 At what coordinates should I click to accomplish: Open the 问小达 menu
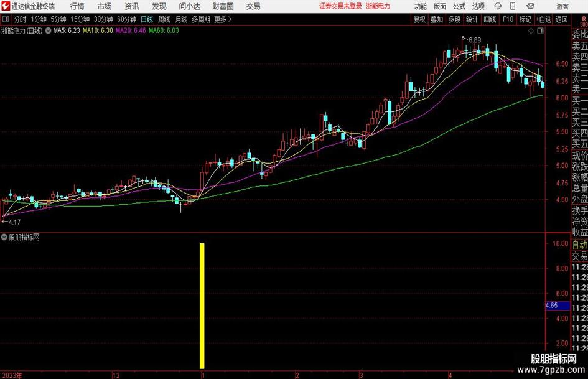click(189, 6)
